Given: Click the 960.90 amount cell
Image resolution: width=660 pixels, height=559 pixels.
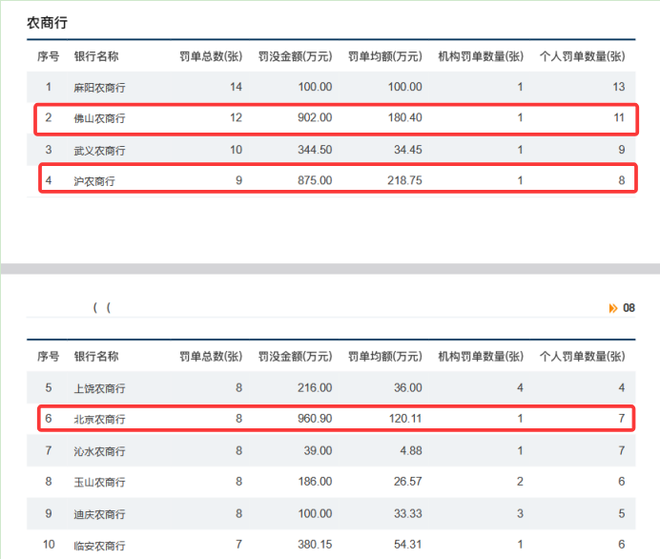Looking at the screenshot, I should [313, 419].
